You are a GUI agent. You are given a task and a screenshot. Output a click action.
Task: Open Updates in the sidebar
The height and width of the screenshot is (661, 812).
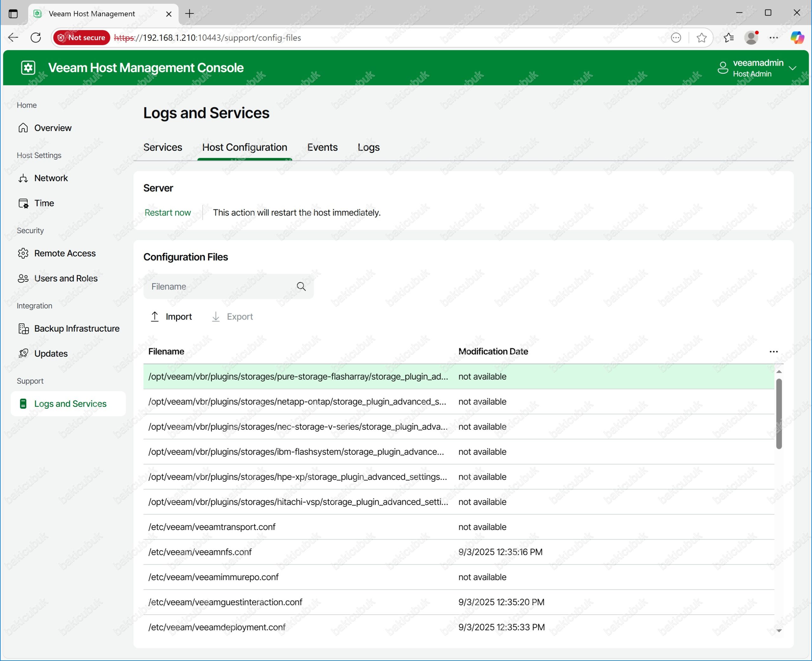[69, 353]
